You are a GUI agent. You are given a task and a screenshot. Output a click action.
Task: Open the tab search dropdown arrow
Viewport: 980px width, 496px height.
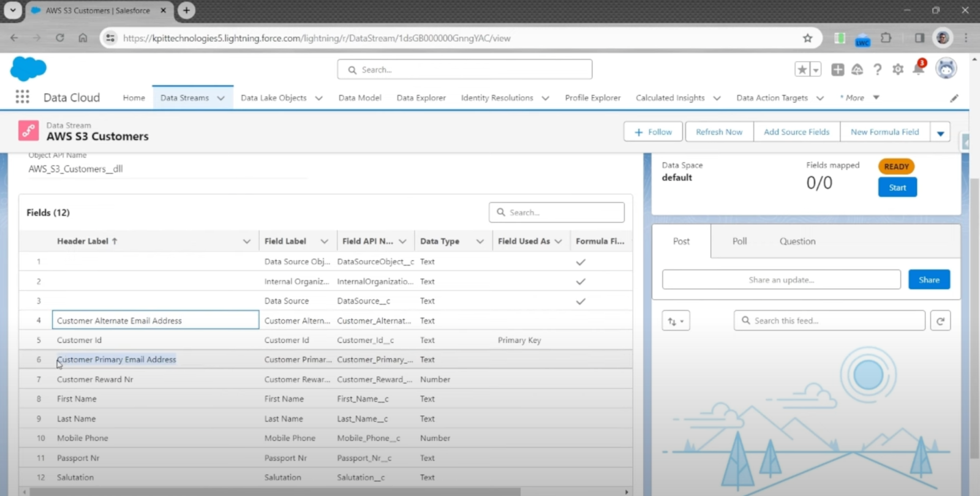[13, 10]
